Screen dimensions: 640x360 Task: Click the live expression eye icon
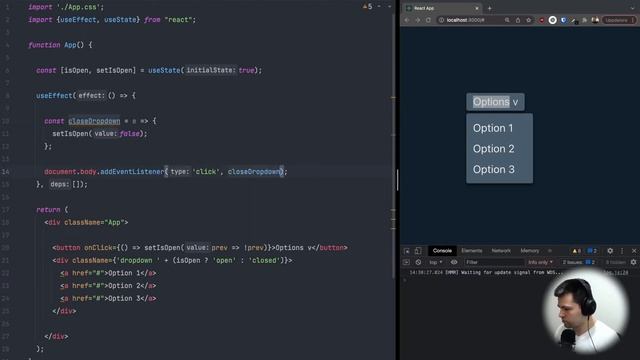click(453, 262)
